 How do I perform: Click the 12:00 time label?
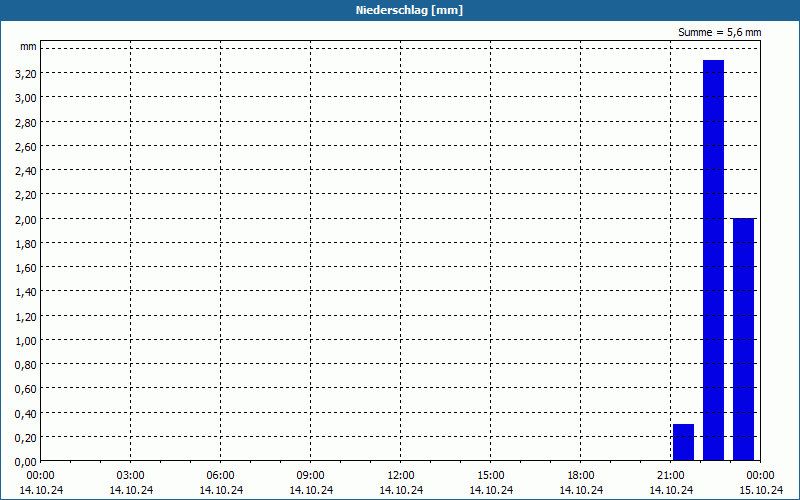pos(401,476)
